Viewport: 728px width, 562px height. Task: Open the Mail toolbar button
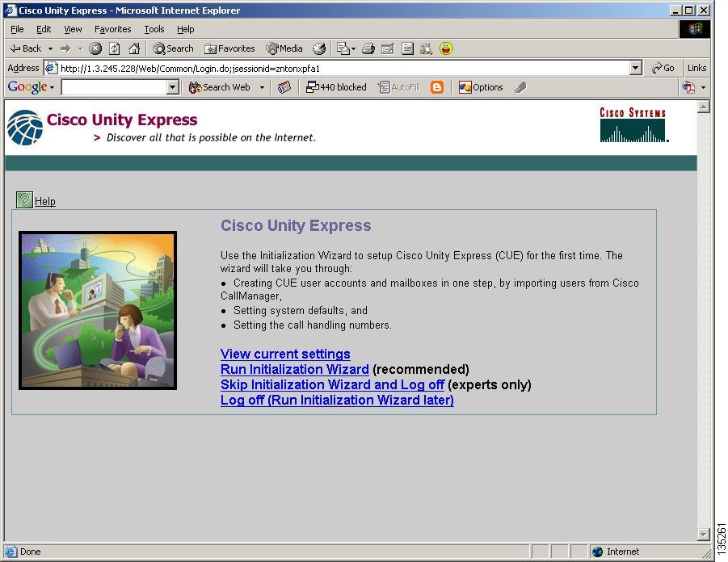click(x=343, y=48)
